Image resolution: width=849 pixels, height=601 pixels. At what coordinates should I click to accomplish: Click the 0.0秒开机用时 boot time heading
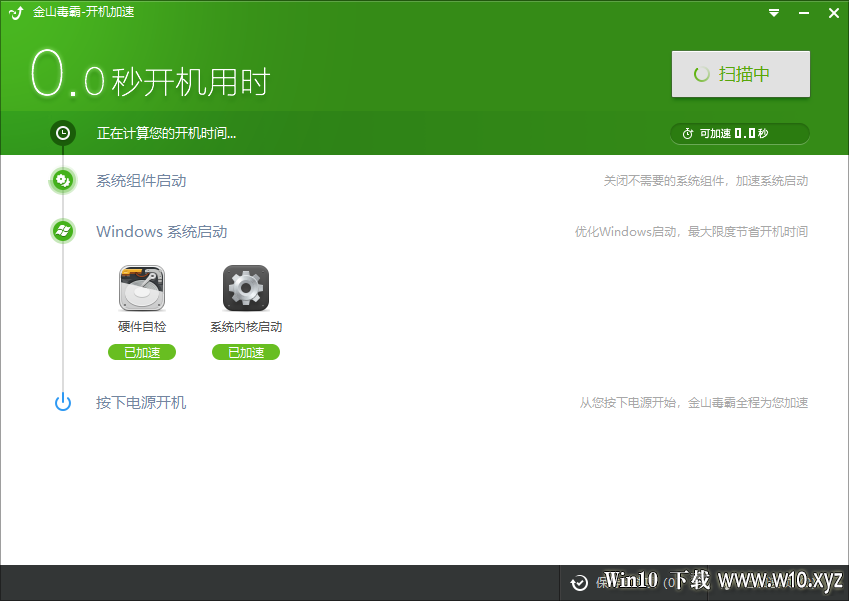tap(151, 75)
